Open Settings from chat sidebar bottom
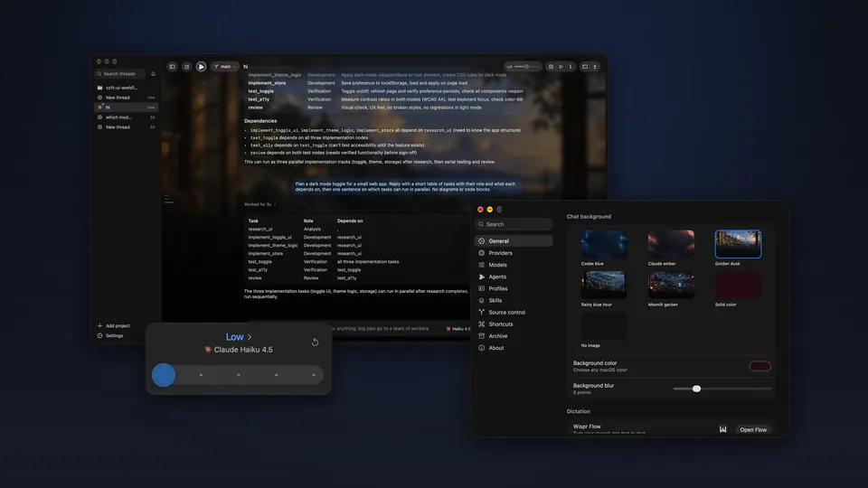Image resolution: width=868 pixels, height=488 pixels. tap(110, 336)
